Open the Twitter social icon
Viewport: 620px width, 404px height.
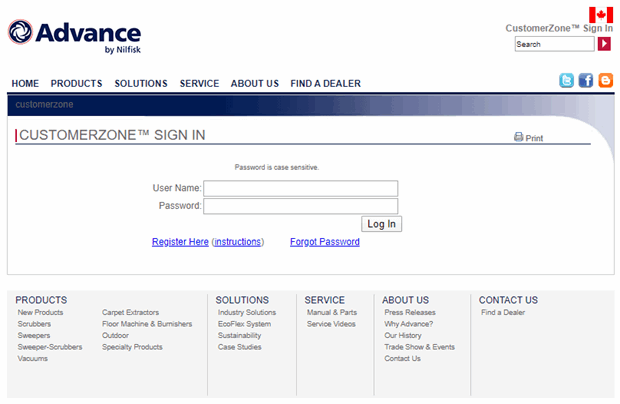(566, 80)
